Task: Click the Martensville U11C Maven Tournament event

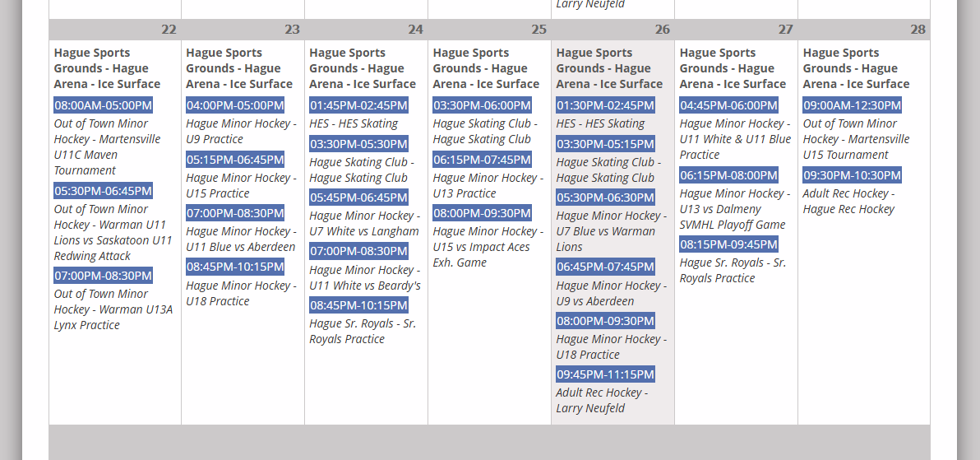Action: pyautogui.click(x=108, y=146)
